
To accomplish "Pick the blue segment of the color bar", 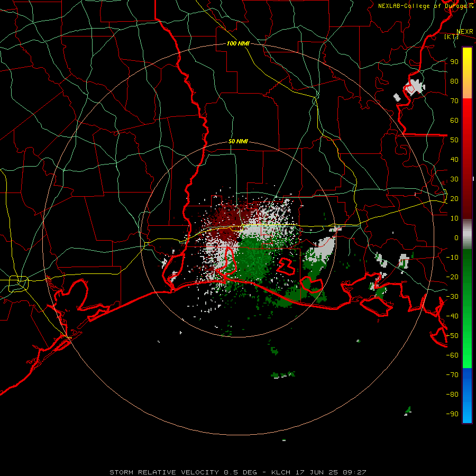I will pyautogui.click(x=467, y=396).
